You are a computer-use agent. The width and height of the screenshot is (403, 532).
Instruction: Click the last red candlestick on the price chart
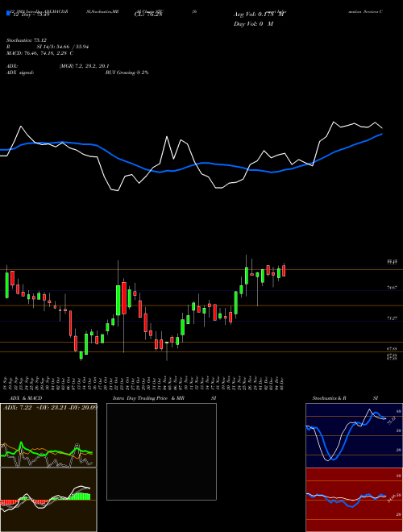point(284,271)
